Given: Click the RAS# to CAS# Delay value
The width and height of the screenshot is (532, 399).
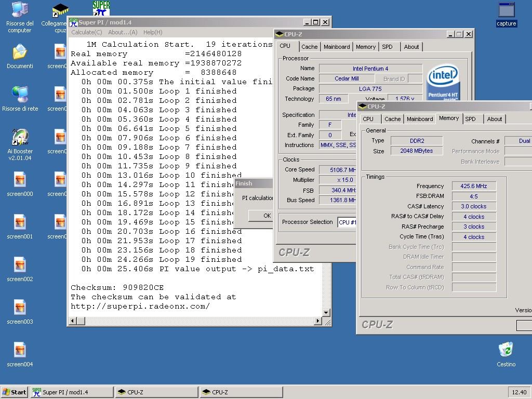Looking at the screenshot, I should click(x=474, y=217).
